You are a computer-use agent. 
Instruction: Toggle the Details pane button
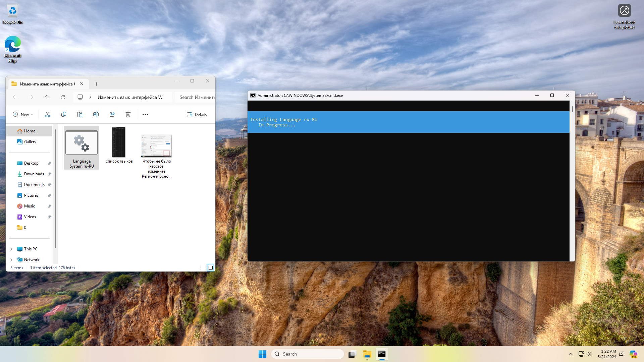pyautogui.click(x=197, y=114)
